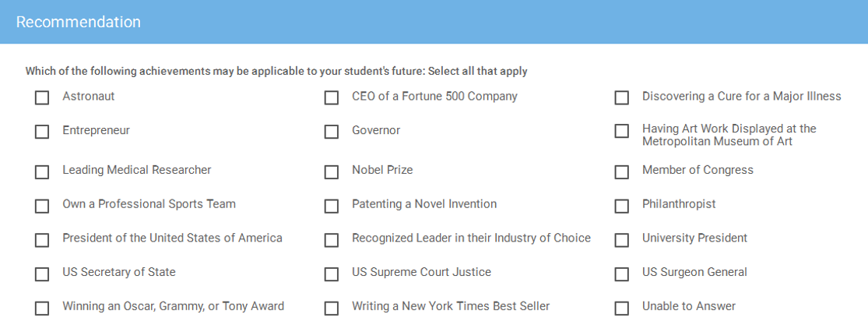This screenshot has width=868, height=332.
Task: Mark the Unable to Answer checkbox
Action: tap(621, 308)
